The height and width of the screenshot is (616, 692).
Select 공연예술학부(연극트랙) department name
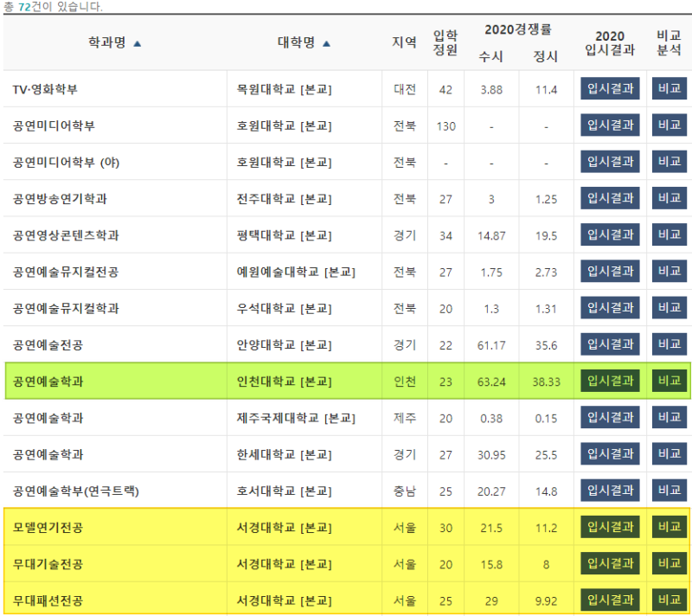76,491
